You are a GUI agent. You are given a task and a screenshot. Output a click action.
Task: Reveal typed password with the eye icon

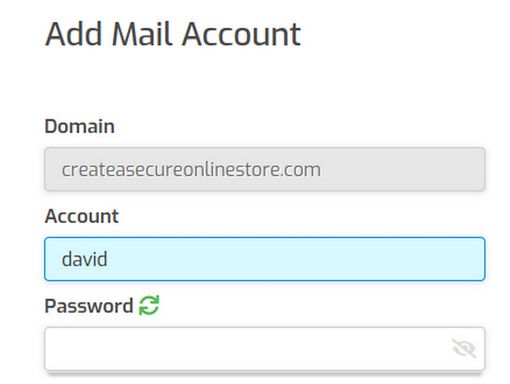click(464, 348)
